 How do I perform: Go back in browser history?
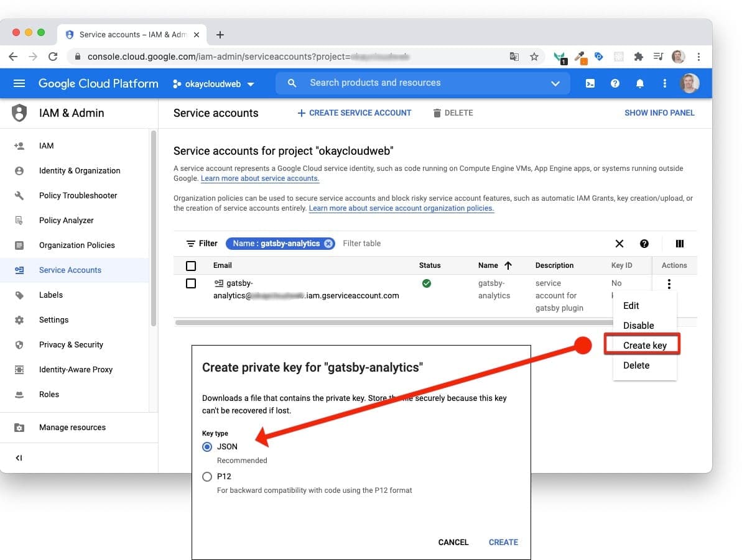click(13, 57)
